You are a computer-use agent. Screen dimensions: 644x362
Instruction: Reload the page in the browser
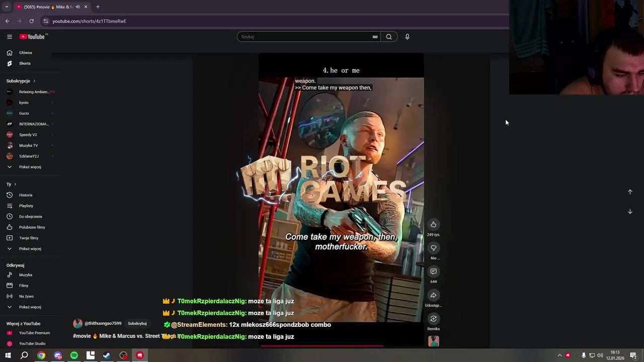(31, 21)
